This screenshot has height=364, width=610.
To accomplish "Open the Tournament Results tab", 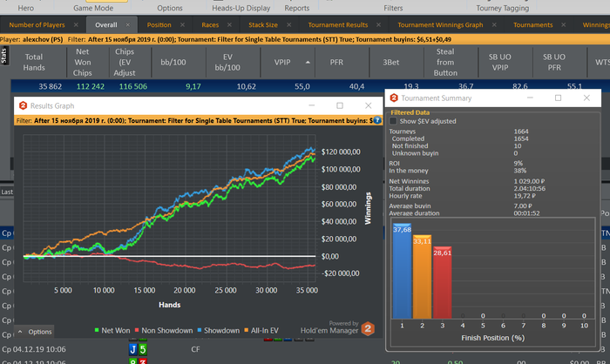I will (338, 25).
